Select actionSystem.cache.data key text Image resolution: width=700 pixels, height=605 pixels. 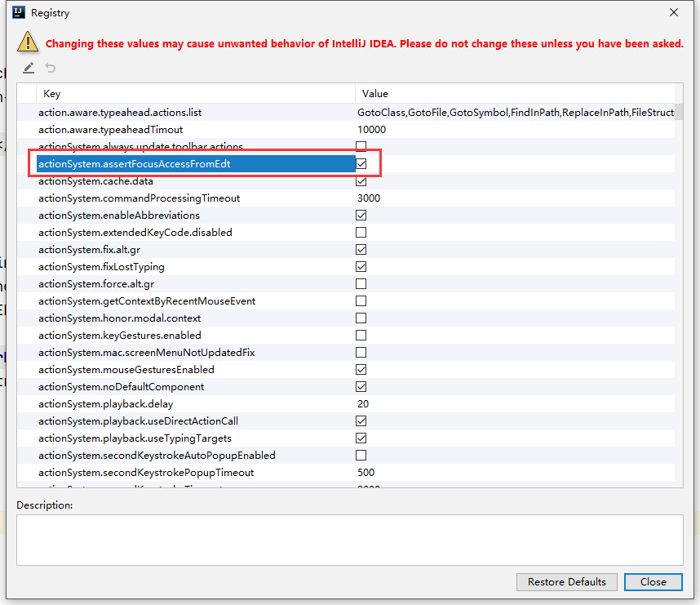tap(95, 181)
